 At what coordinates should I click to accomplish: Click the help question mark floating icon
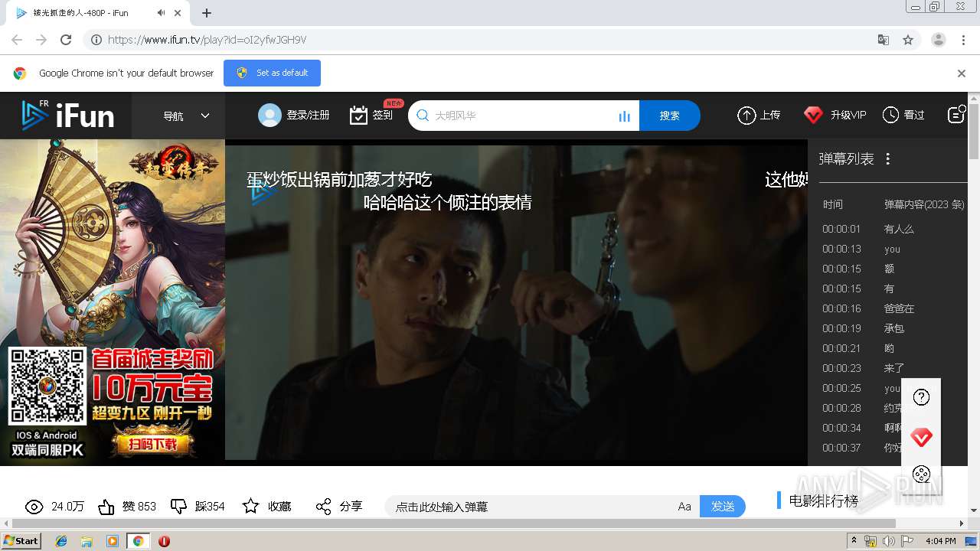point(921,397)
